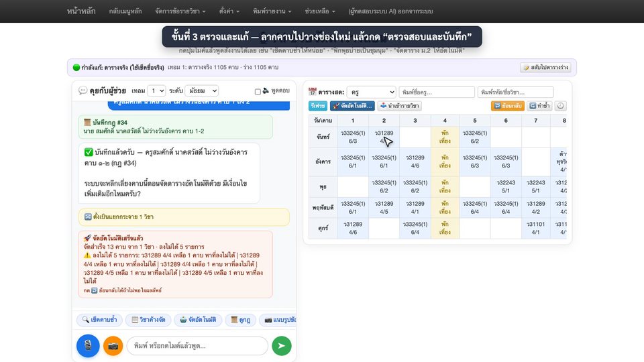This screenshot has height=362, width=644.
Task: Open the clock history icon button
Action: click(561, 105)
